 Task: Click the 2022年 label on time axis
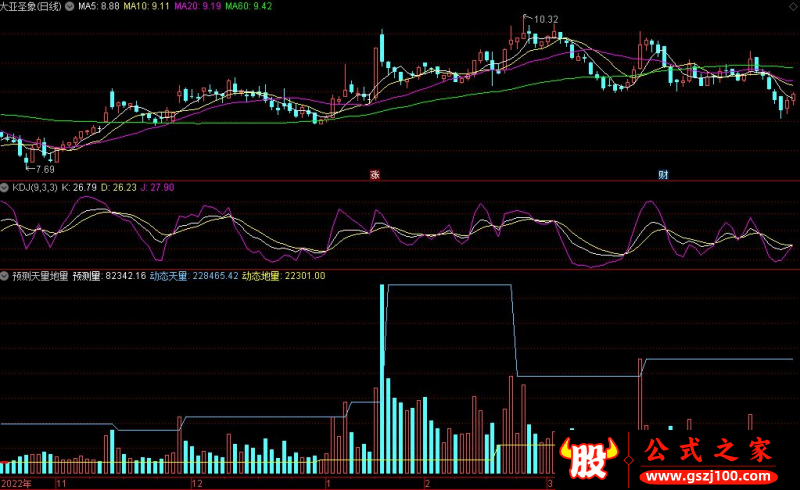point(16,483)
